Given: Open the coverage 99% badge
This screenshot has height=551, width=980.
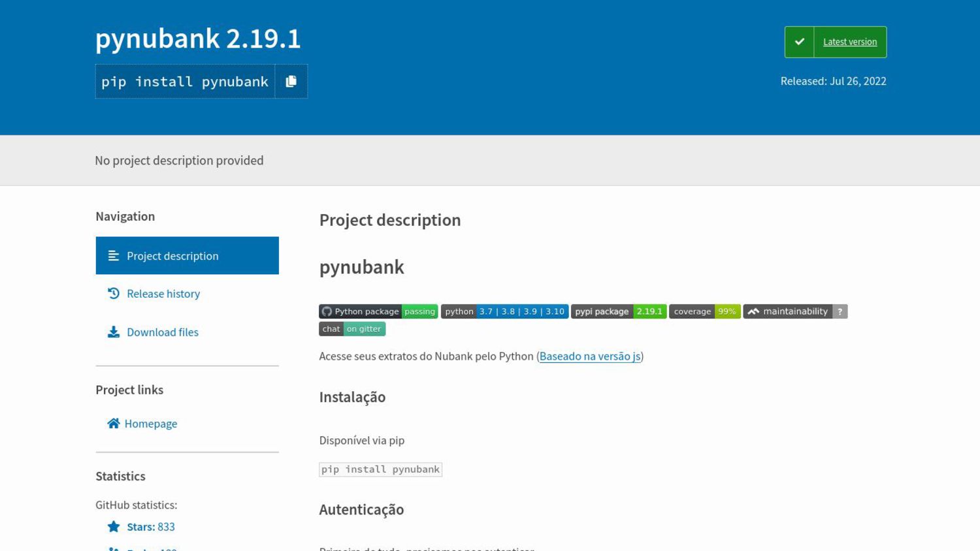Looking at the screenshot, I should pyautogui.click(x=704, y=311).
